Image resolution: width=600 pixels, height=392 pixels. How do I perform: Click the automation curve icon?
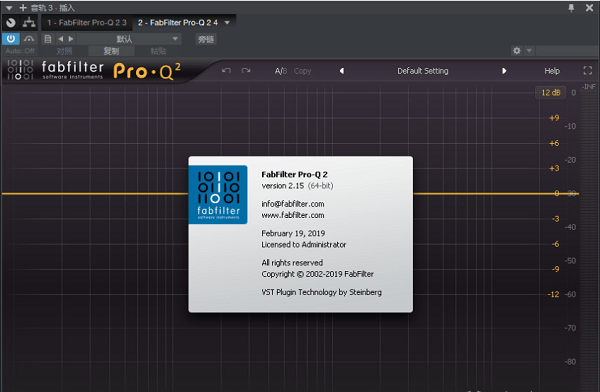[x=29, y=39]
